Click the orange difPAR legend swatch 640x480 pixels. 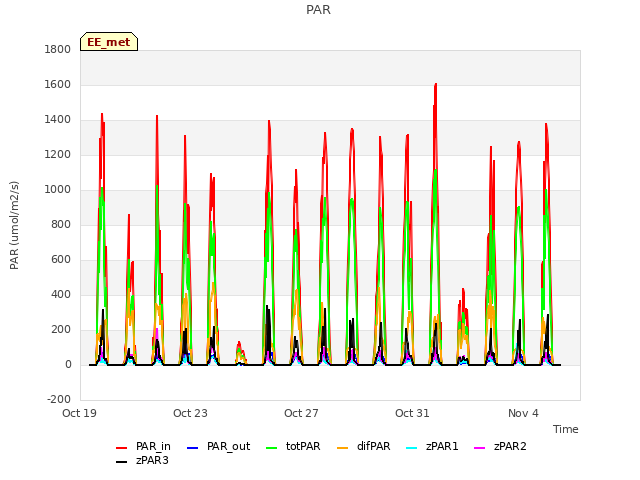pos(343,448)
